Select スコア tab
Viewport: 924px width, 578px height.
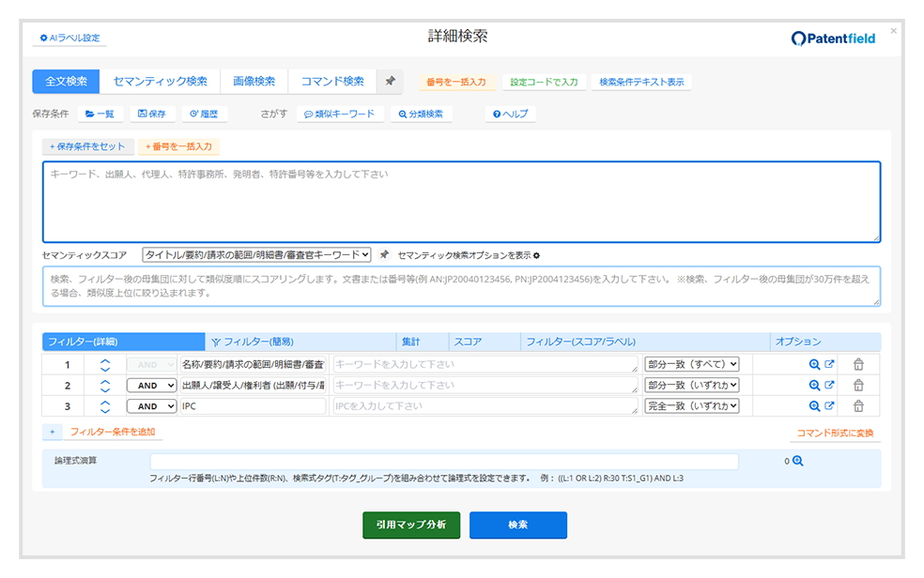pyautogui.click(x=485, y=342)
